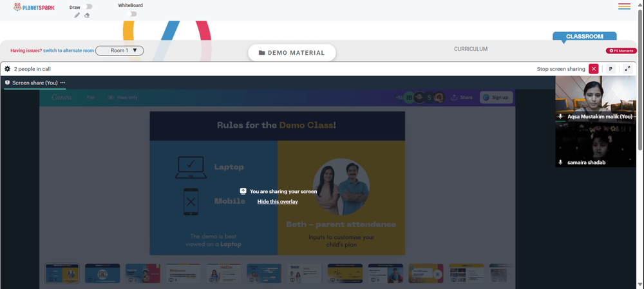Open screen share tab three-dot menu
Image resolution: width=644 pixels, height=289 pixels.
(62, 83)
